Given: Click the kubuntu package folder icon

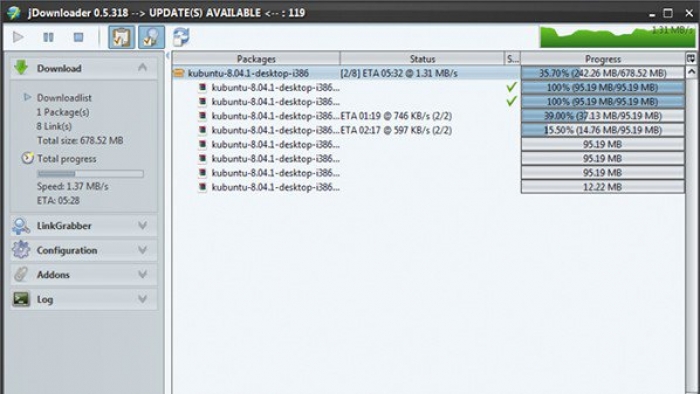Looking at the screenshot, I should 179,73.
